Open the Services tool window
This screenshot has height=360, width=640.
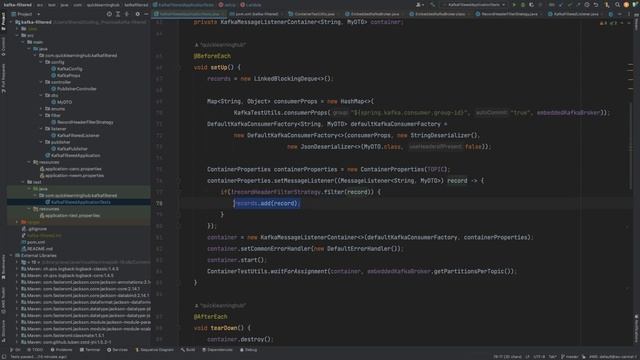117,350
